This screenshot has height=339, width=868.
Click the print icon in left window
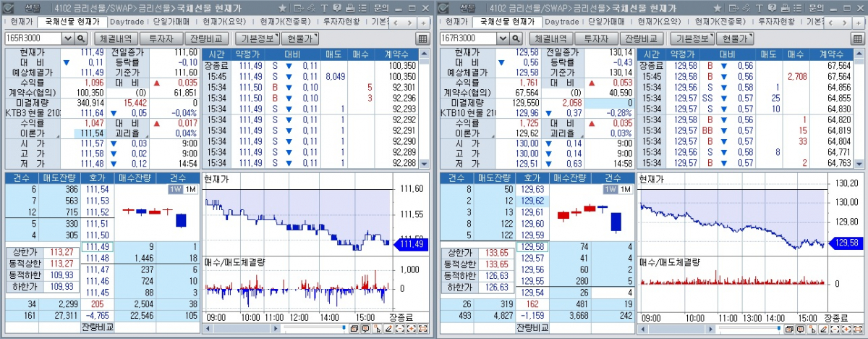coord(350,8)
